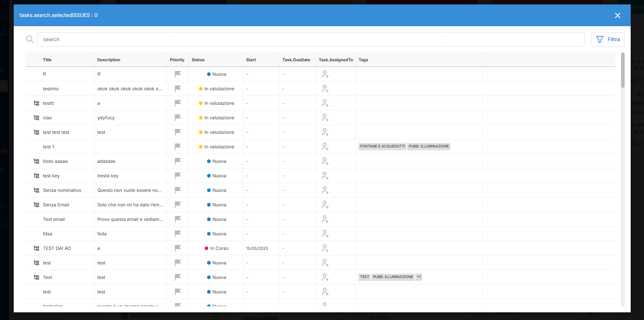
Task: Click into the search text field
Action: (x=311, y=39)
